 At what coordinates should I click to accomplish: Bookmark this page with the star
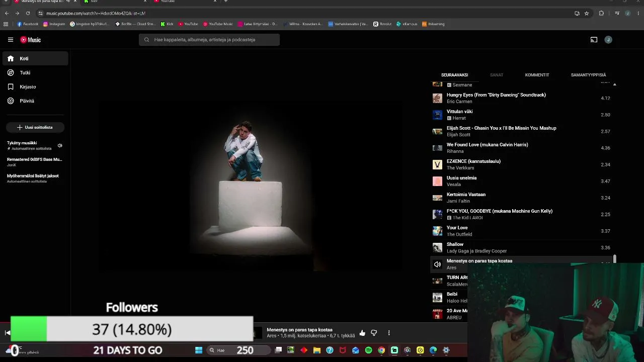click(x=587, y=13)
